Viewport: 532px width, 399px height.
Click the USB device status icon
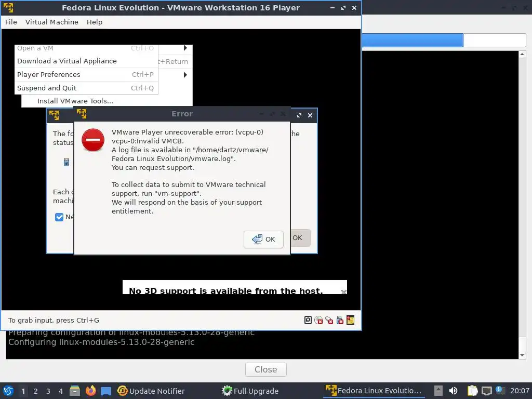(340, 320)
